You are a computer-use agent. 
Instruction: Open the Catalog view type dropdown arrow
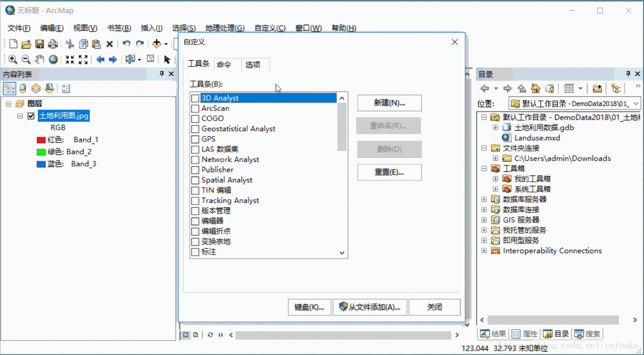580,88
